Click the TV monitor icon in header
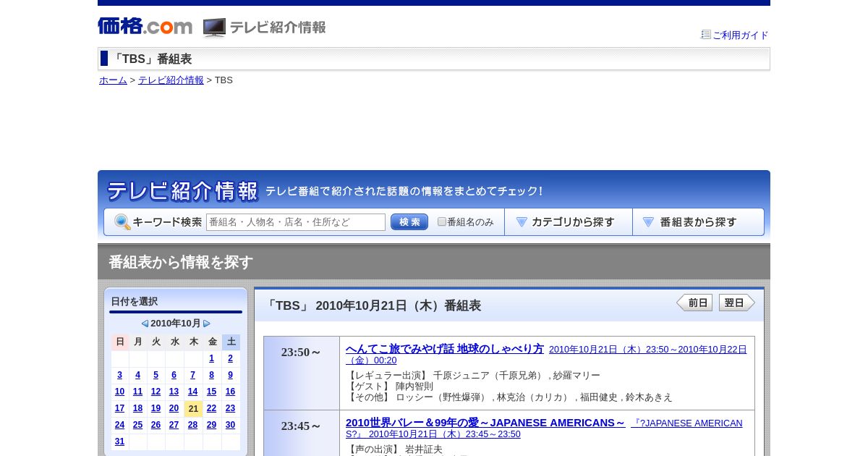This screenshot has height=456, width=868. click(214, 28)
